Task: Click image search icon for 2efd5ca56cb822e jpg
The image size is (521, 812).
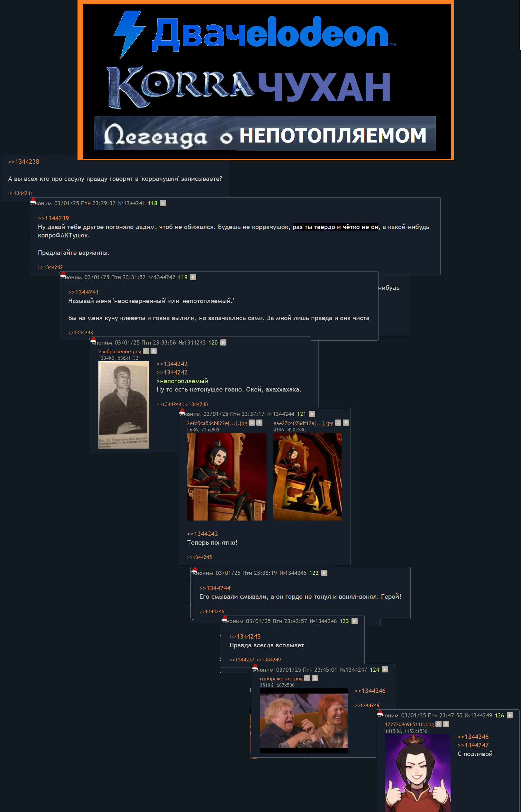Action: click(252, 423)
